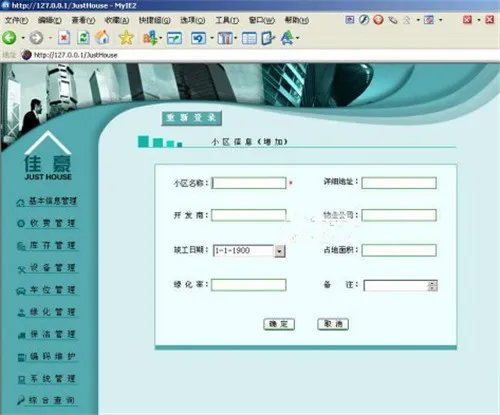Click the tools icon beside 设备管理
The width and height of the screenshot is (500, 415).
(21, 269)
